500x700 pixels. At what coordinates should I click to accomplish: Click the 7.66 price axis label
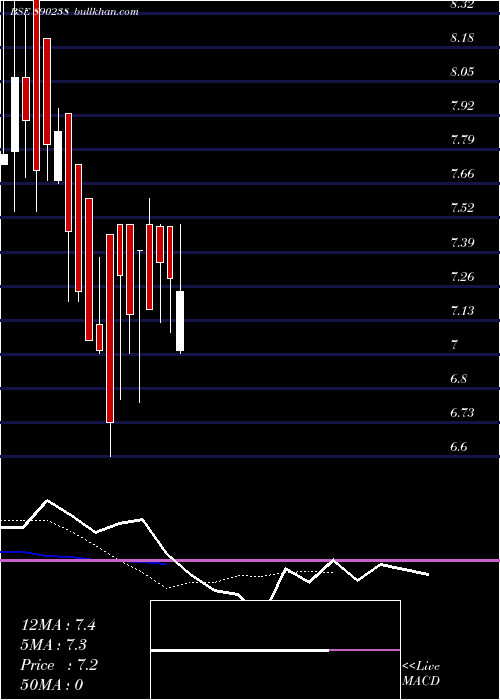[x=462, y=174]
